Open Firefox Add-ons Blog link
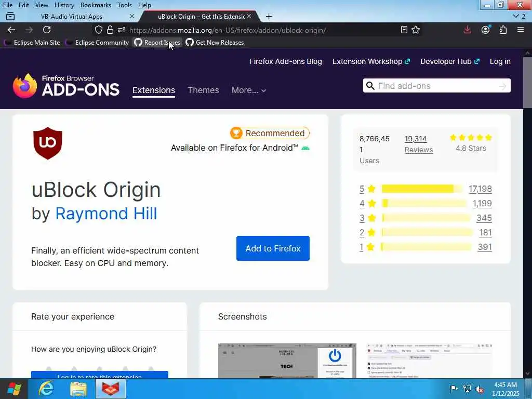Image resolution: width=532 pixels, height=399 pixels. 286,61
